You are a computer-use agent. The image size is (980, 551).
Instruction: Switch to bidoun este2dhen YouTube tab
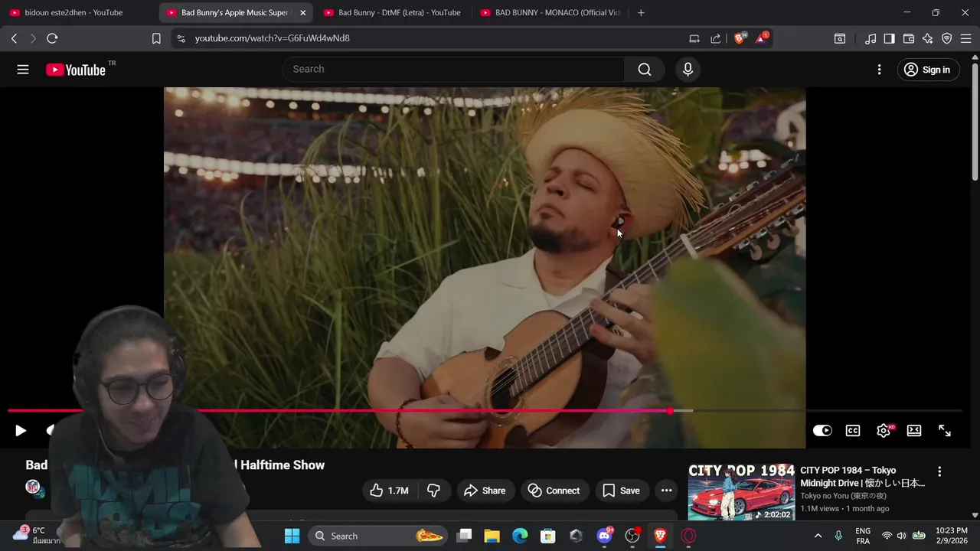pos(73,12)
